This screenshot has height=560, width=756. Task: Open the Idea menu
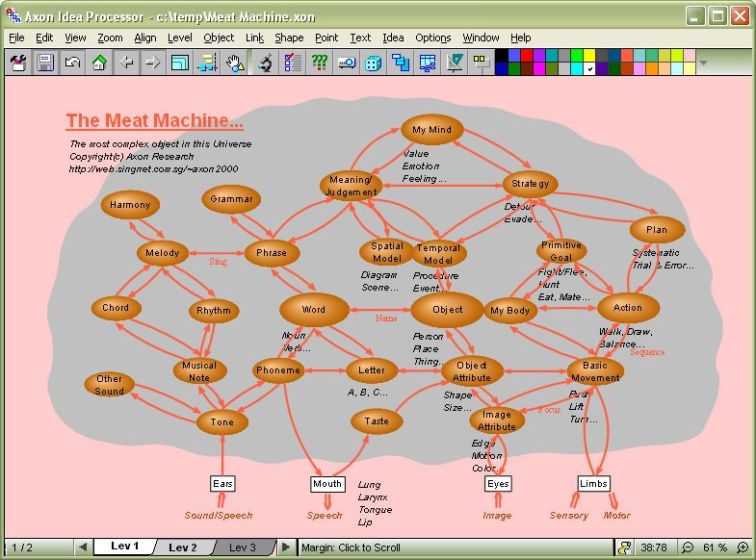pyautogui.click(x=393, y=38)
